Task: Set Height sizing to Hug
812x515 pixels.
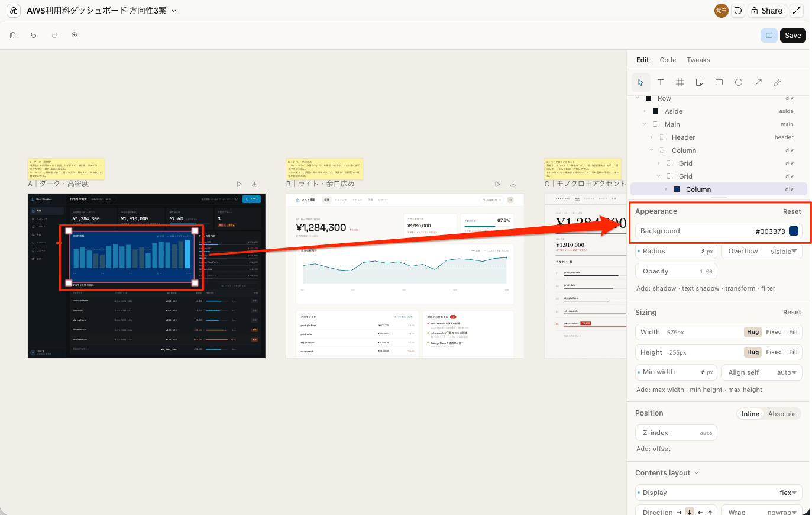Action: [x=752, y=352]
